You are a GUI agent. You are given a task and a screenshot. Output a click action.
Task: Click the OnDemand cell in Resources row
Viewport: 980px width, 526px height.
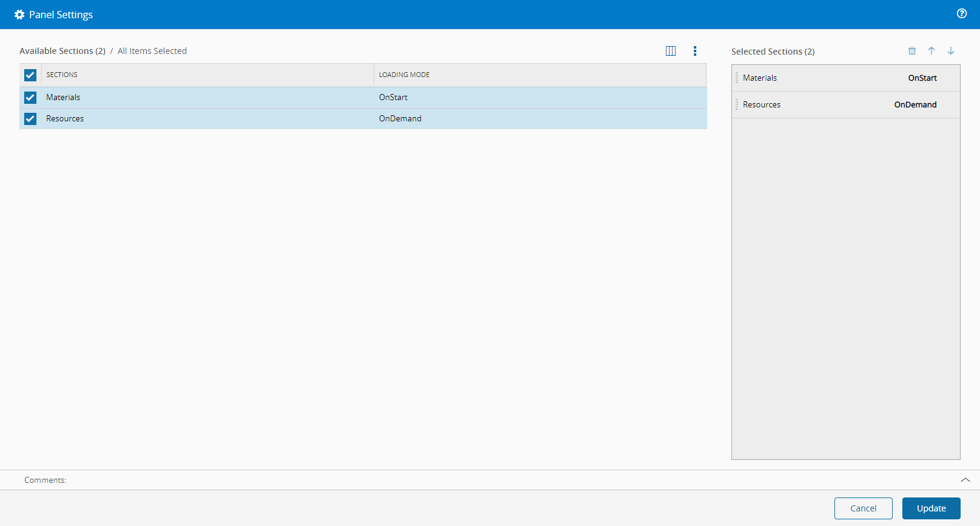point(400,118)
